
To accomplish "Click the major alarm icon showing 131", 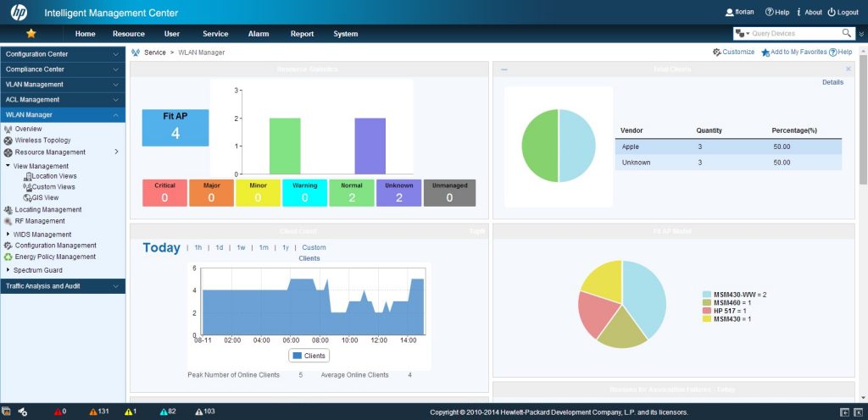I will tap(93, 412).
